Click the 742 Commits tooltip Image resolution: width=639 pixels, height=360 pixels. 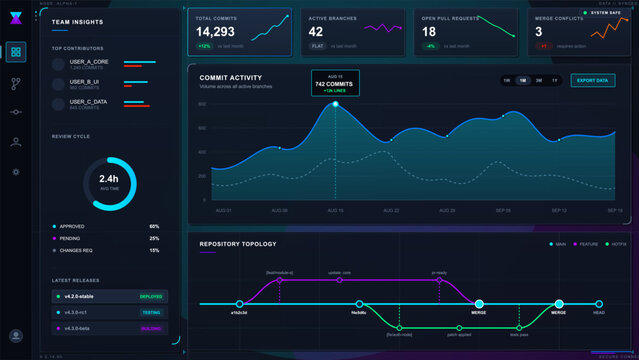pos(335,83)
